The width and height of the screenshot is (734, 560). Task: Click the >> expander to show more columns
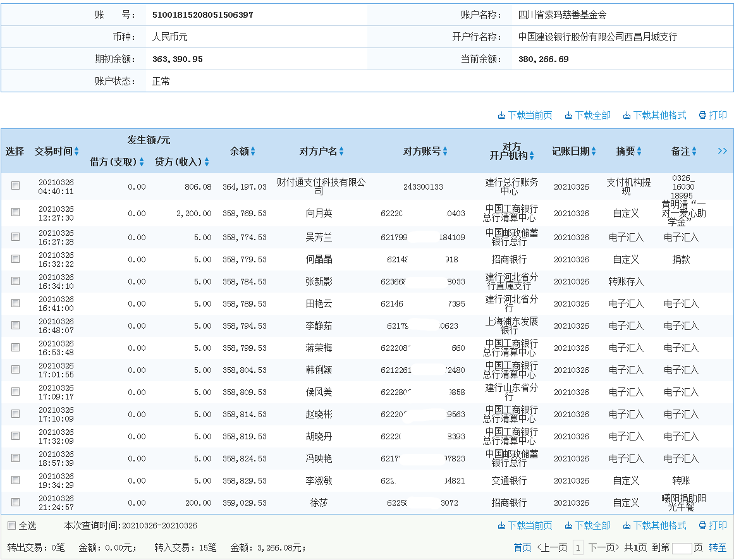pos(724,150)
